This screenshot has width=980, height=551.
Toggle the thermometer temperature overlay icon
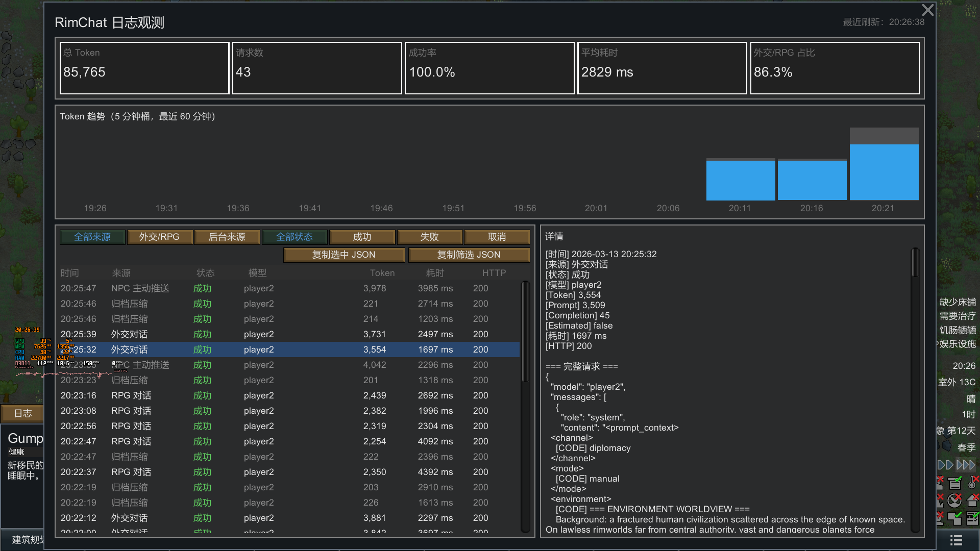(x=972, y=483)
